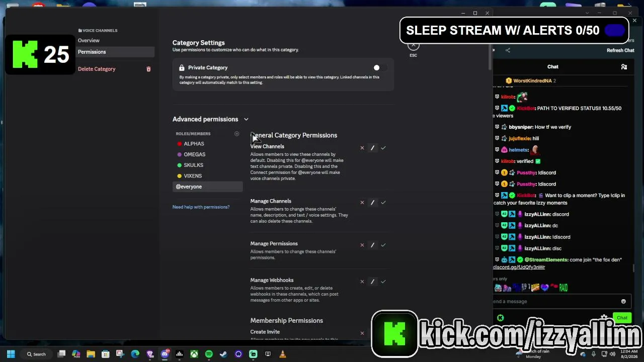Allow Manage Channels with the checkmark
The width and height of the screenshot is (644, 362).
click(x=383, y=202)
